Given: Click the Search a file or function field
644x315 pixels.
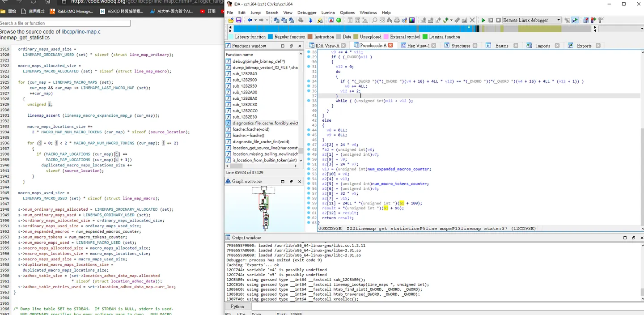Looking at the screenshot, I should tap(65, 23).
